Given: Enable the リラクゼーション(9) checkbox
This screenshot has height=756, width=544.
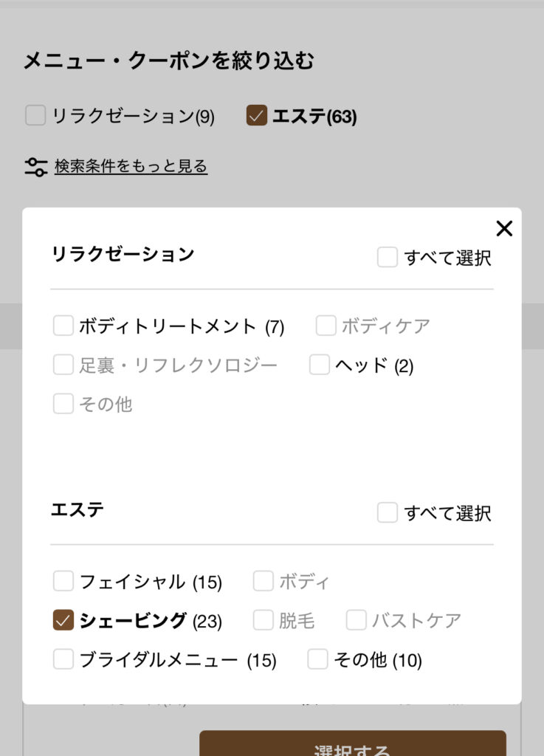Looking at the screenshot, I should (35, 116).
